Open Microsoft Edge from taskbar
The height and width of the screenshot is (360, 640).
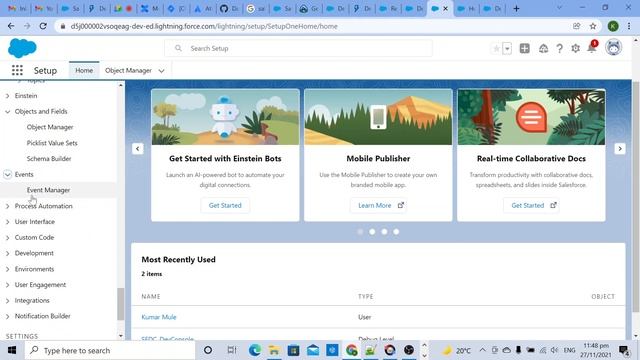[x=255, y=350]
